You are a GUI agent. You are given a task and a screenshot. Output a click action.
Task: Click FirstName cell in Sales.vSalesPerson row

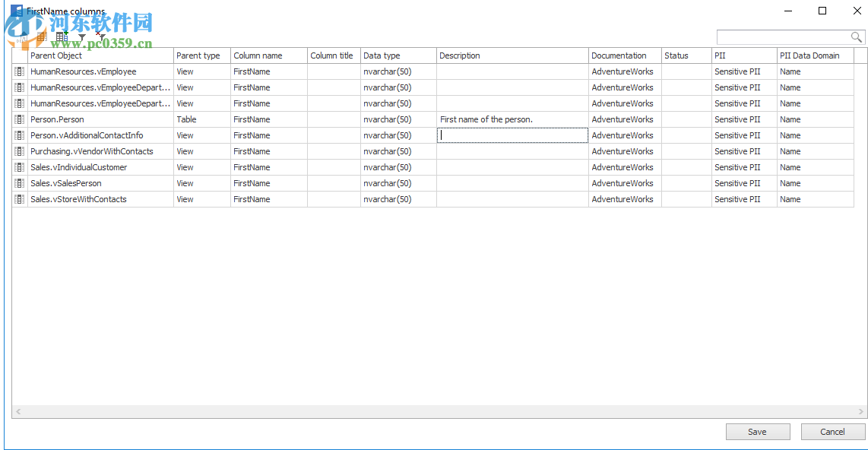point(268,184)
